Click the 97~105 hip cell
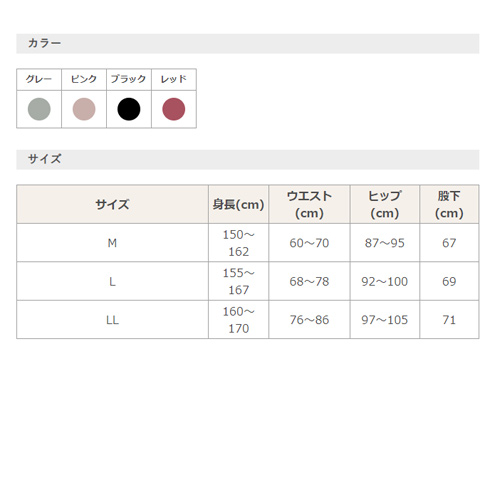The height and width of the screenshot is (500, 500). [385, 320]
